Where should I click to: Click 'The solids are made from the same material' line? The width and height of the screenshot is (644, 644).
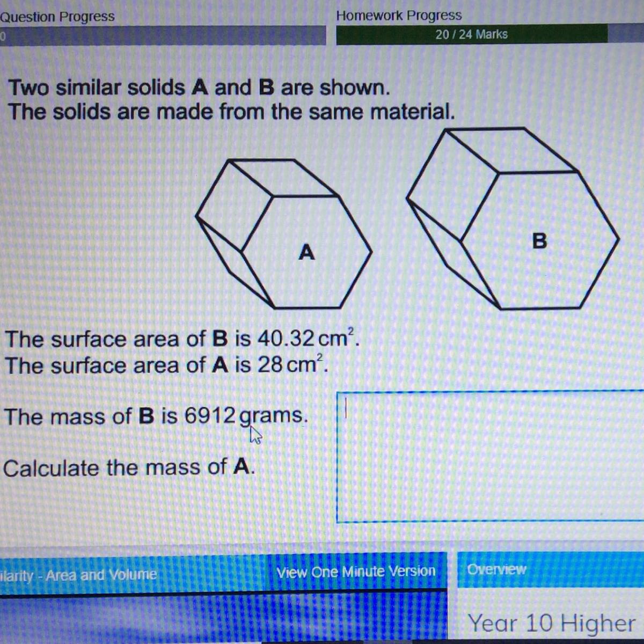click(231, 112)
